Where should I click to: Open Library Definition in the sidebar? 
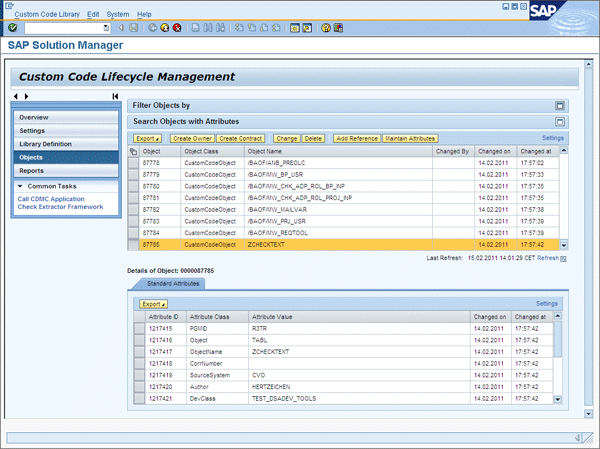point(66,144)
